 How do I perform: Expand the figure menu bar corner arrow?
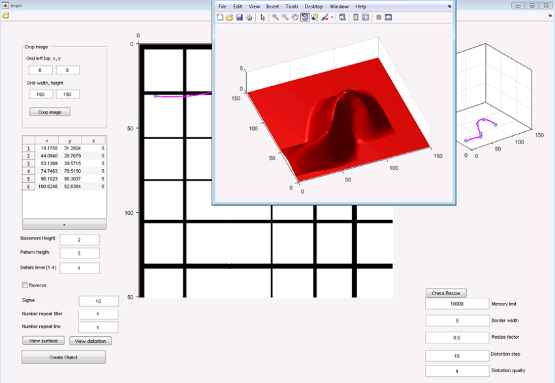pos(450,6)
